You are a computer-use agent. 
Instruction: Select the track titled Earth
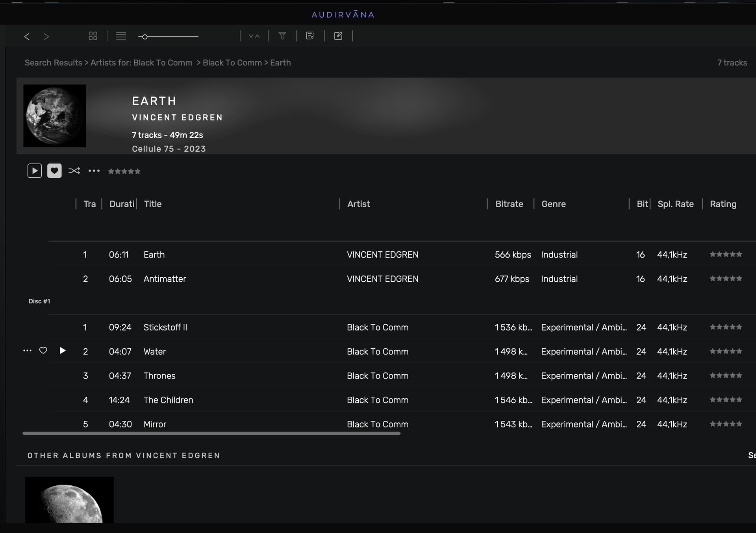154,255
